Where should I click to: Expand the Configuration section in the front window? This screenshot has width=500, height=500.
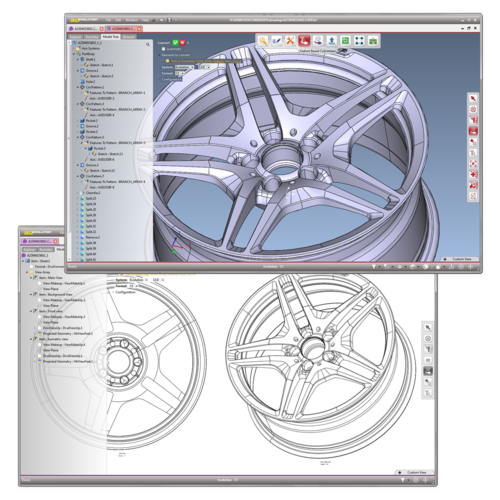159,79
